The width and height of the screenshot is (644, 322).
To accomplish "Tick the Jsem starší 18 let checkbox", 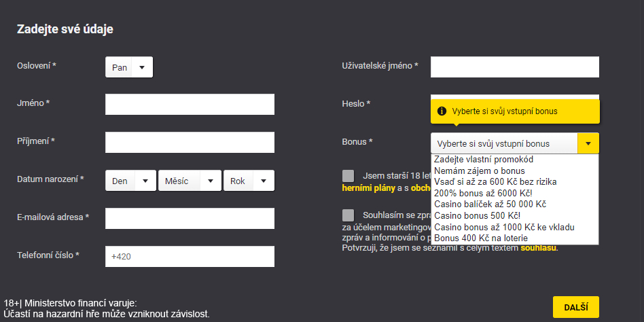I will (348, 176).
